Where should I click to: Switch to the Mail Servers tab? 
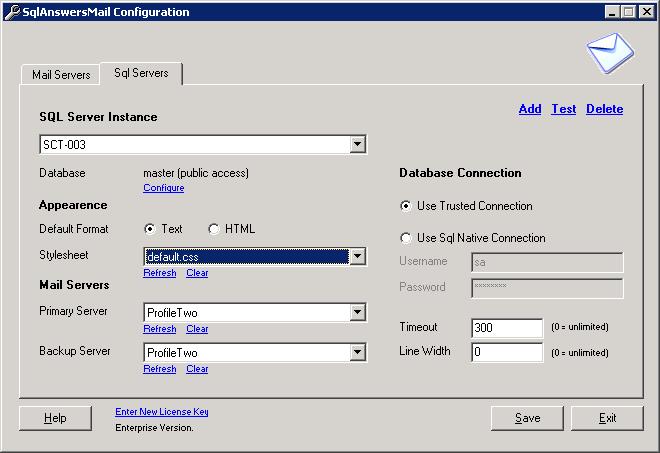tap(61, 75)
